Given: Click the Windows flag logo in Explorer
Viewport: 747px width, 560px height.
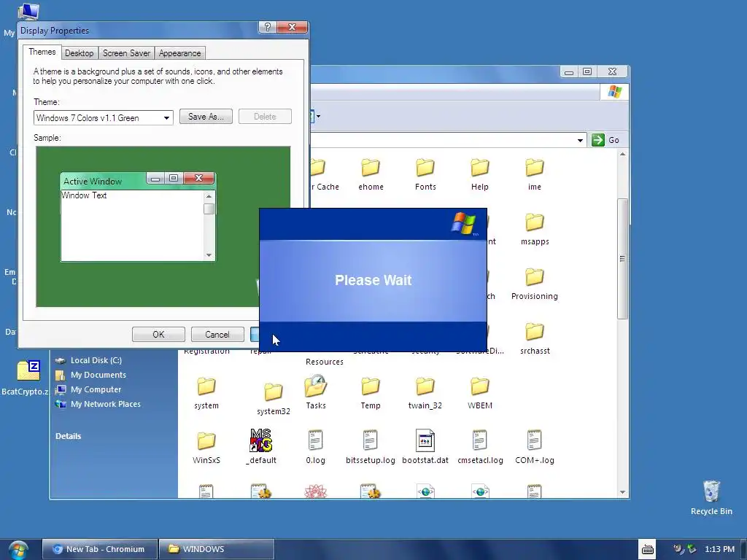Looking at the screenshot, I should [x=614, y=91].
